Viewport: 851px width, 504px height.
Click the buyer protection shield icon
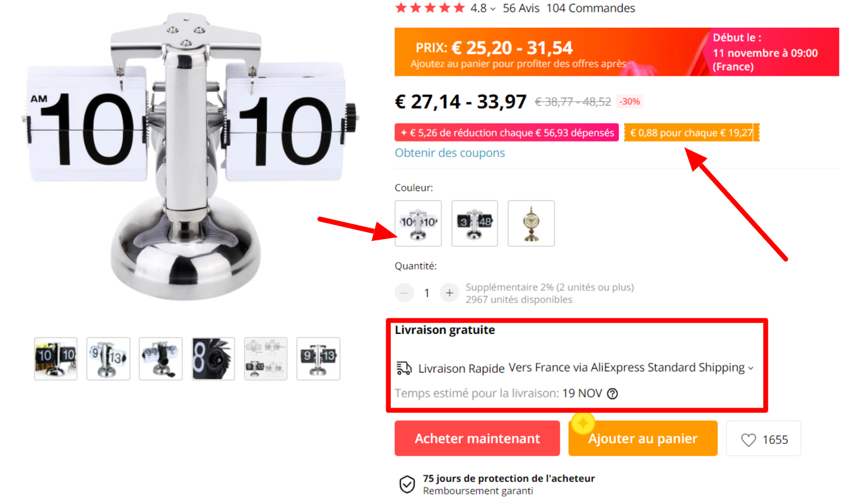point(406,485)
